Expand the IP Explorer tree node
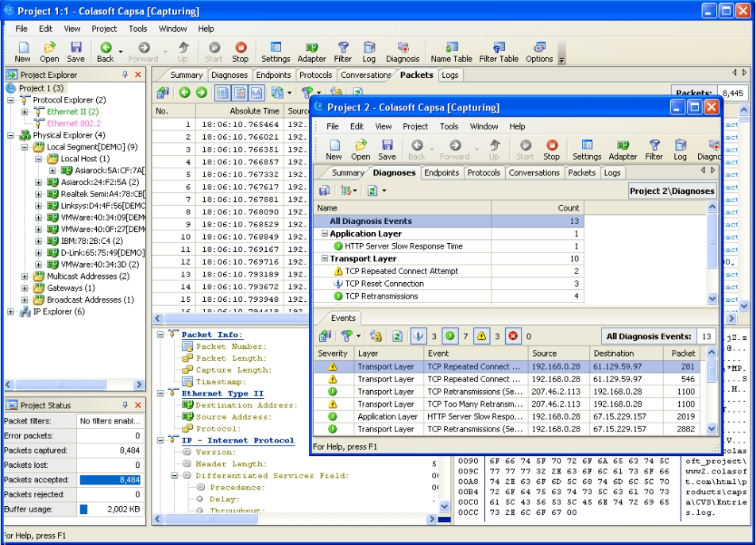Viewport: 756px width, 545px height. (x=11, y=312)
